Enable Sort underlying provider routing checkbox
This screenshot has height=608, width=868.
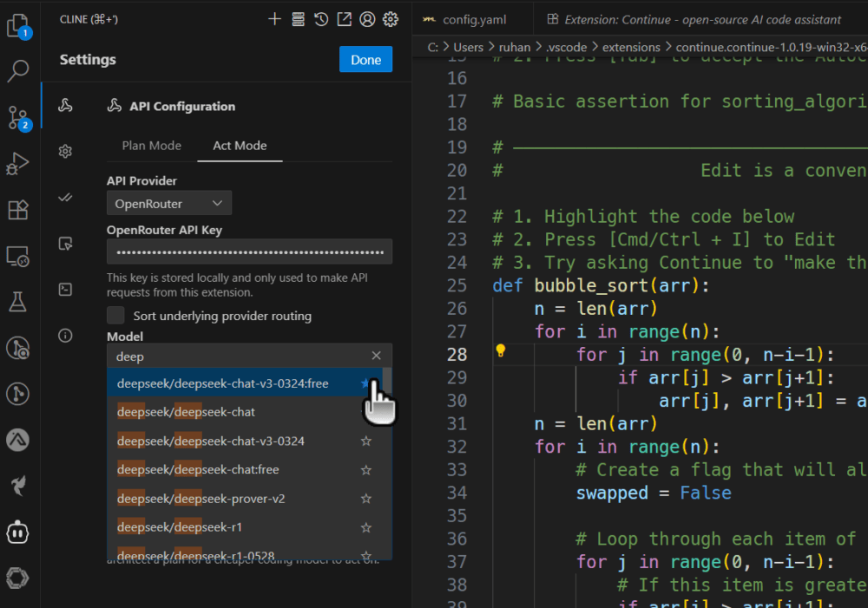(x=115, y=315)
